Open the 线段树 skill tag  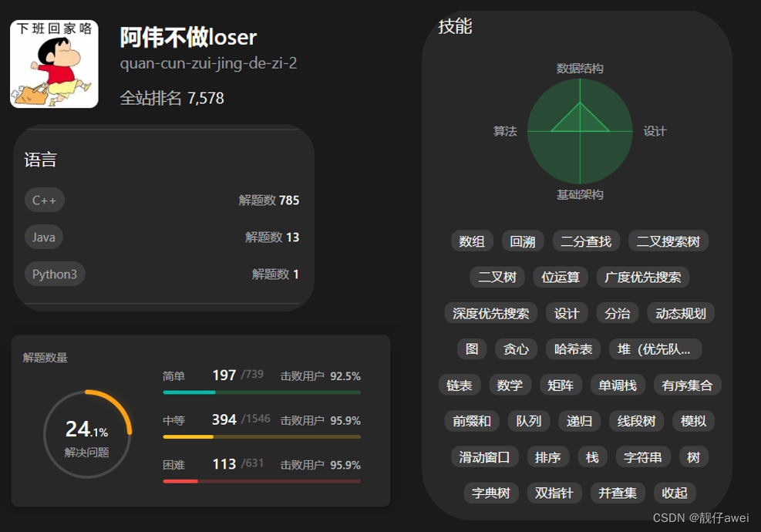coord(637,421)
